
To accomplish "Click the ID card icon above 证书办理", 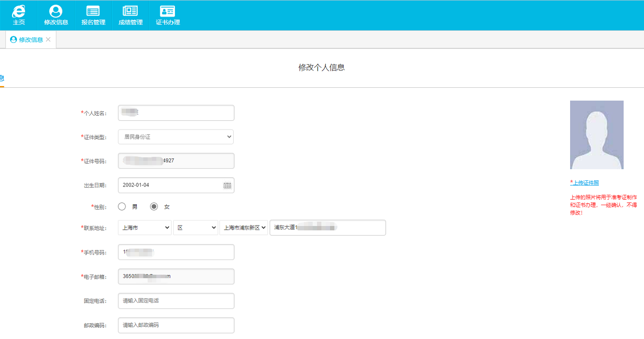I will (x=167, y=10).
